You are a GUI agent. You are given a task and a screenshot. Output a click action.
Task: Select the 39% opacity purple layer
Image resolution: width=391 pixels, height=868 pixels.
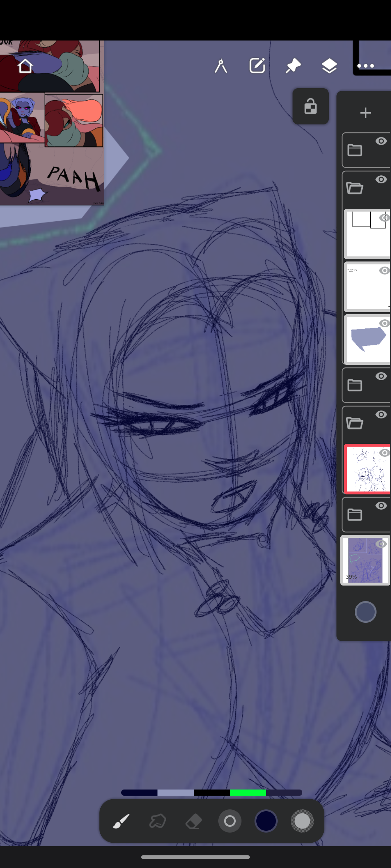coord(365,560)
